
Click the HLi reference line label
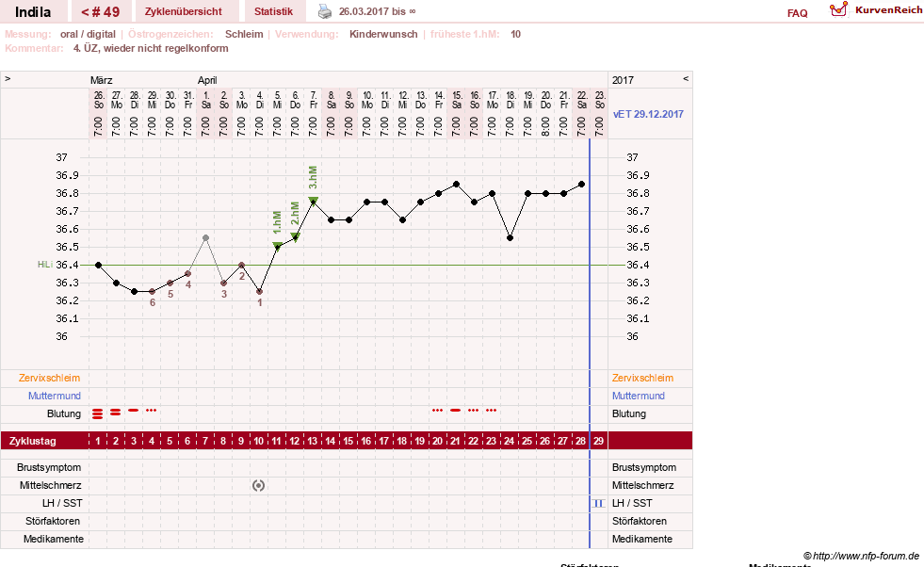pyautogui.click(x=45, y=265)
